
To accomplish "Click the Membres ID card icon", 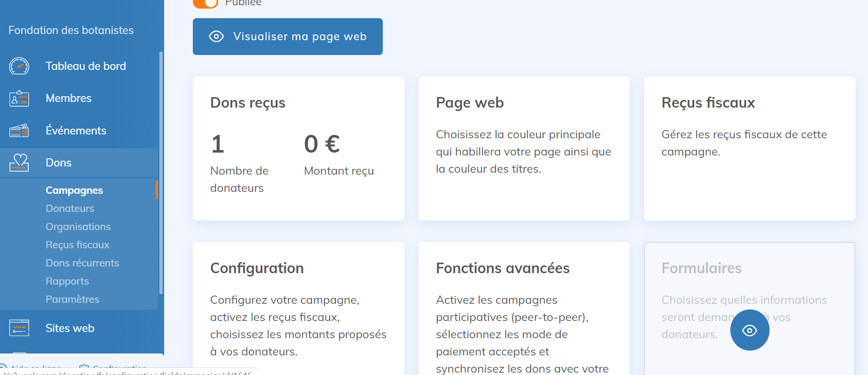I will [19, 99].
